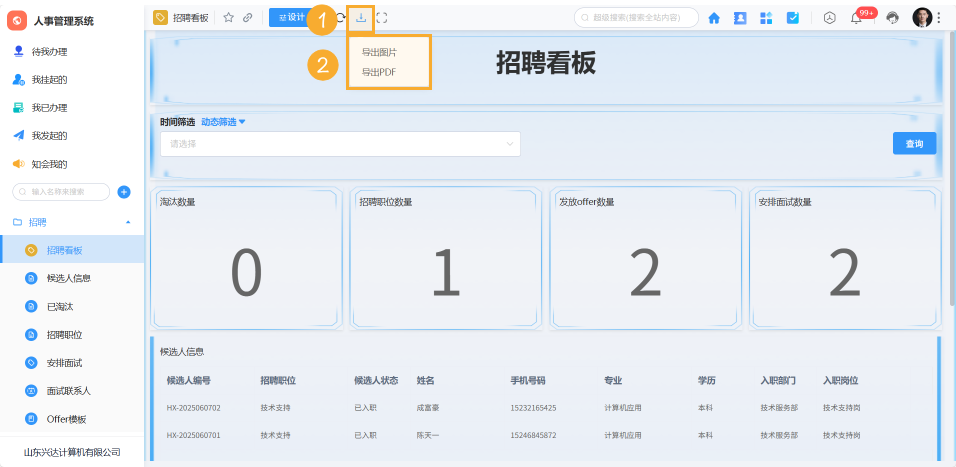Click the page vertical scrollbar
Image resolution: width=956 pixels, height=467 pixels.
pos(952,168)
